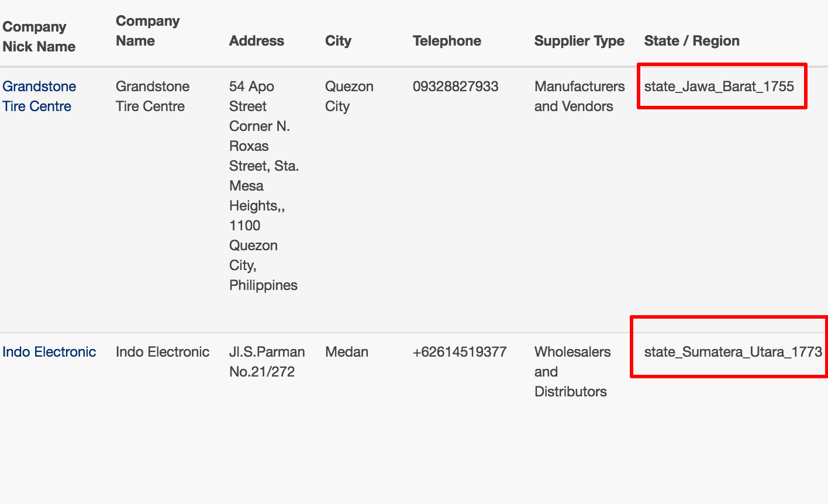Image resolution: width=828 pixels, height=504 pixels.
Task: Select the state_Sumatera_Utara_1773 cell
Action: 733,352
